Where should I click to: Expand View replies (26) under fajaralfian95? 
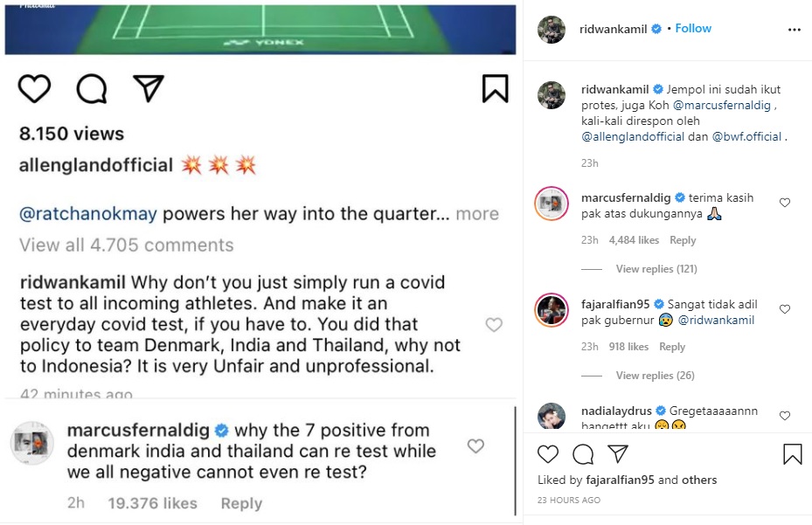click(655, 376)
